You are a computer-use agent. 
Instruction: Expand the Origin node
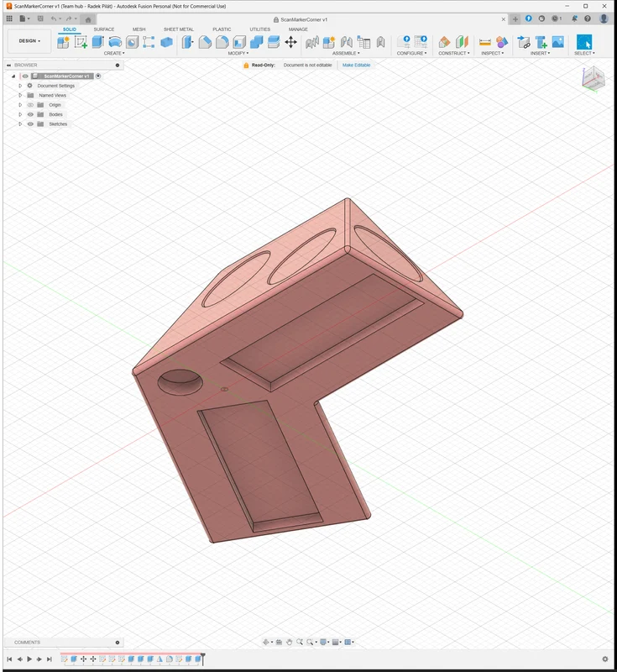[x=20, y=104]
